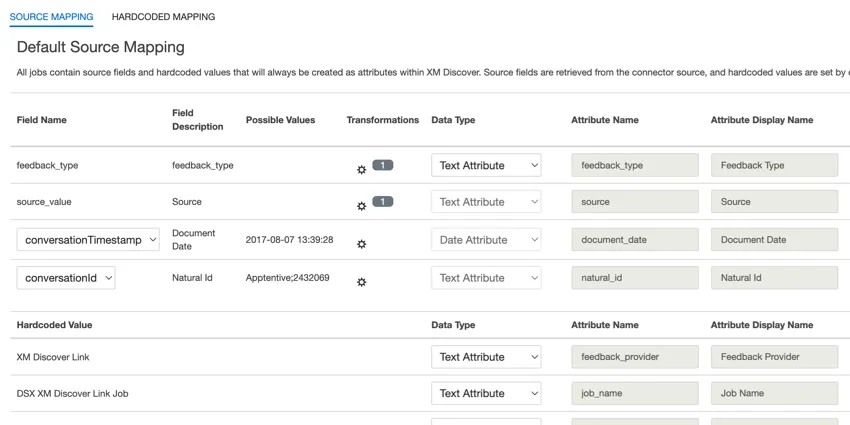Expand data type dropdown for DSX Job row
850x425 pixels.
pos(486,394)
